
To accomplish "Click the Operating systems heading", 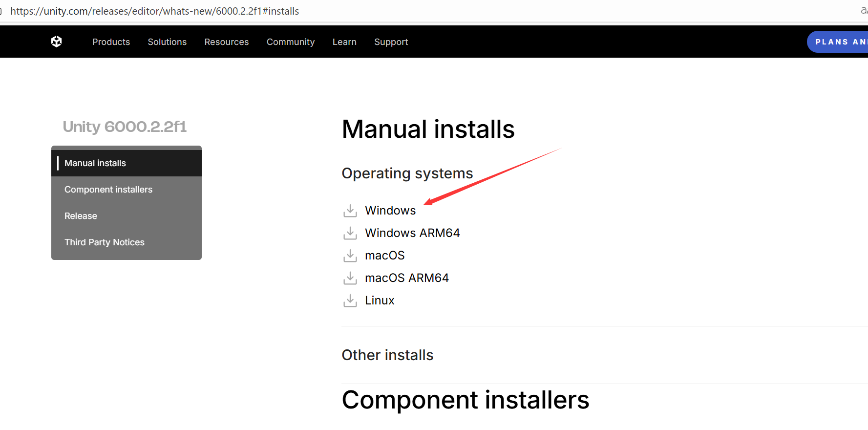I will (407, 173).
